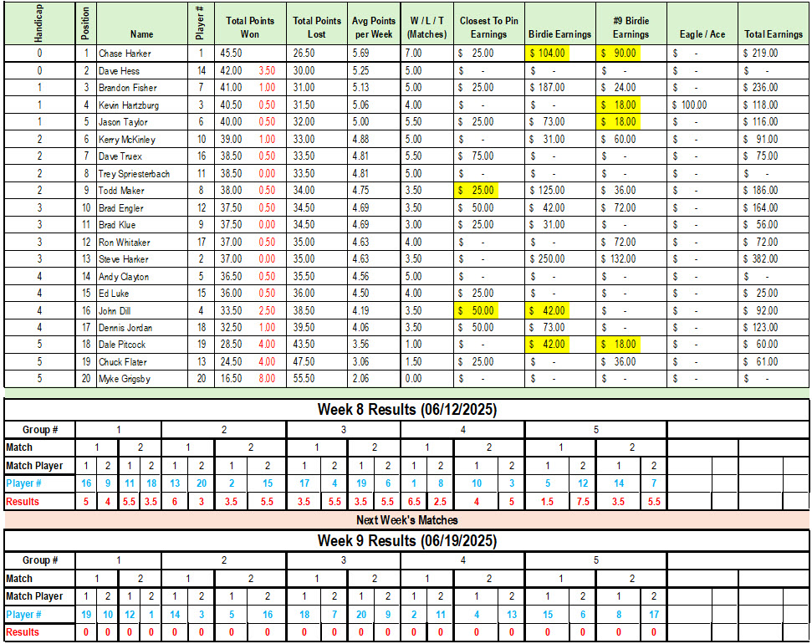
Task: Click Brandon Fisher's $236.00 total earnings cell
Action: click(x=773, y=88)
